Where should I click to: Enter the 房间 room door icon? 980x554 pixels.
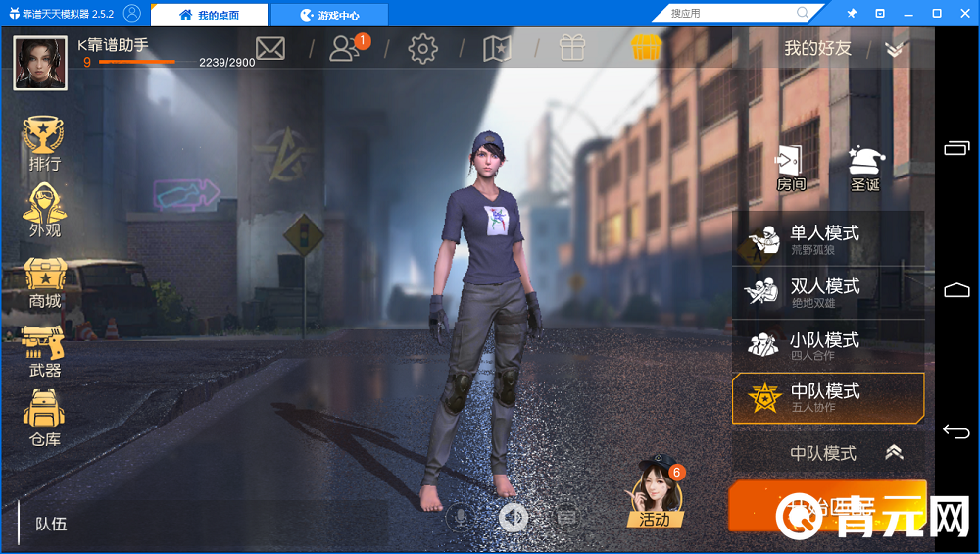tap(791, 168)
